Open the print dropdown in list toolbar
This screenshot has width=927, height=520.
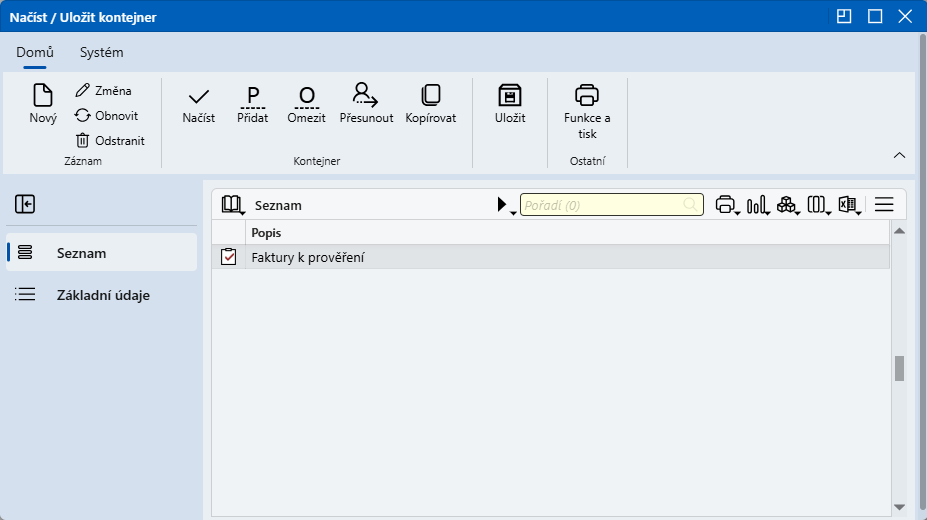[x=727, y=205]
